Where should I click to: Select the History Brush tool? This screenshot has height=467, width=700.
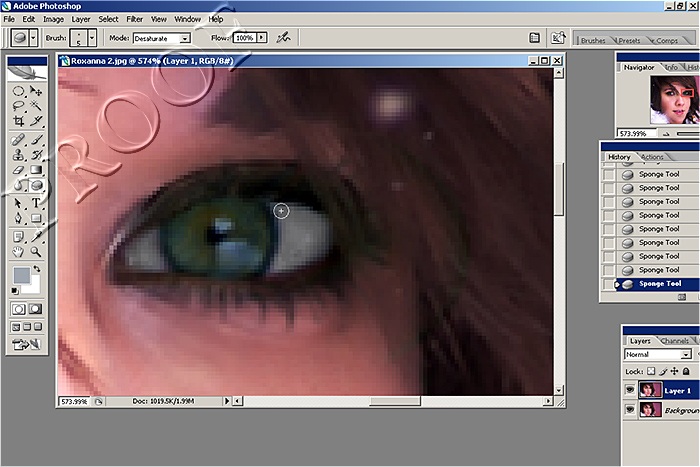click(x=36, y=155)
